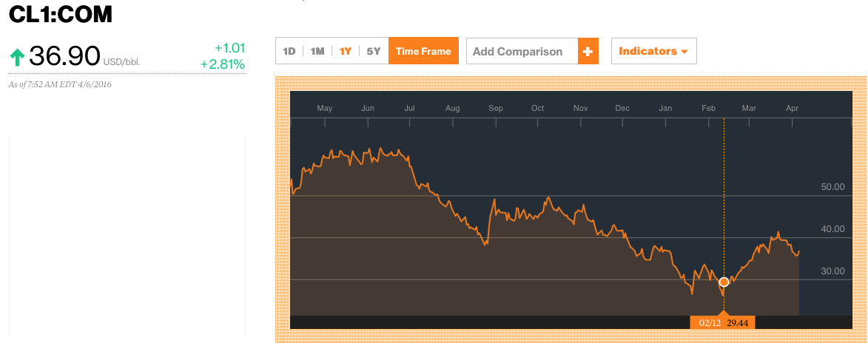Click the Apr label on chart axis
The height and width of the screenshot is (343, 868).
tap(793, 109)
